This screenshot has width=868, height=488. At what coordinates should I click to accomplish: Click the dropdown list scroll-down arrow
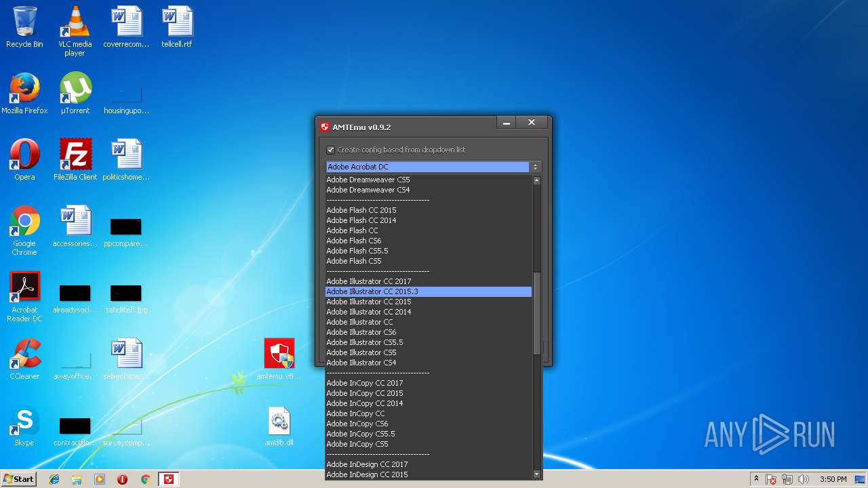pyautogui.click(x=536, y=474)
